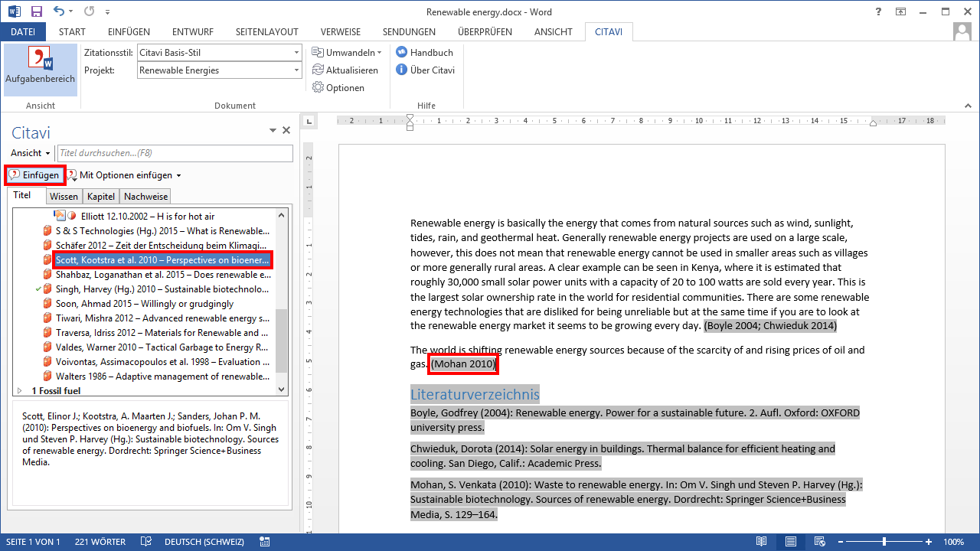The image size is (980, 551).
Task: Switch to Print Layout view icon
Action: (x=790, y=541)
